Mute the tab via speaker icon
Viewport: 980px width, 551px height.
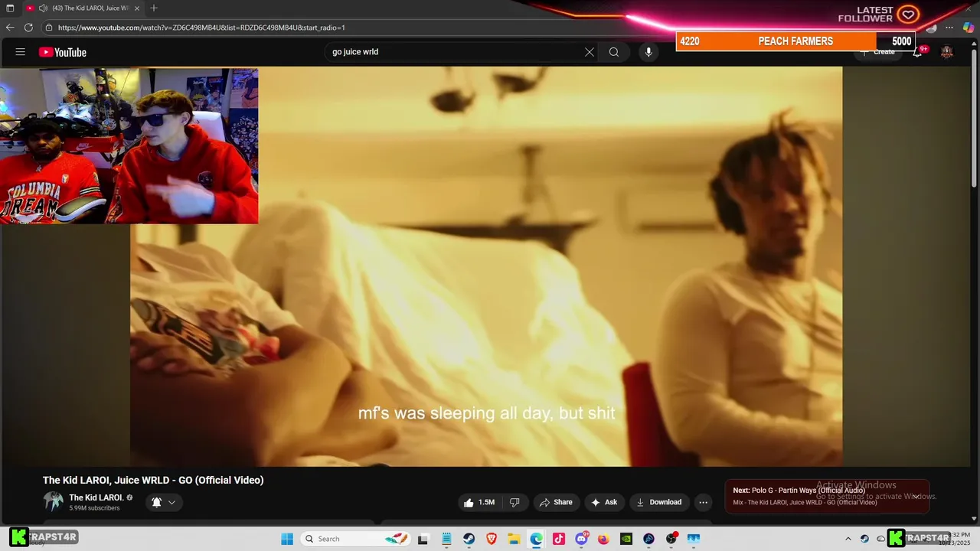click(43, 8)
